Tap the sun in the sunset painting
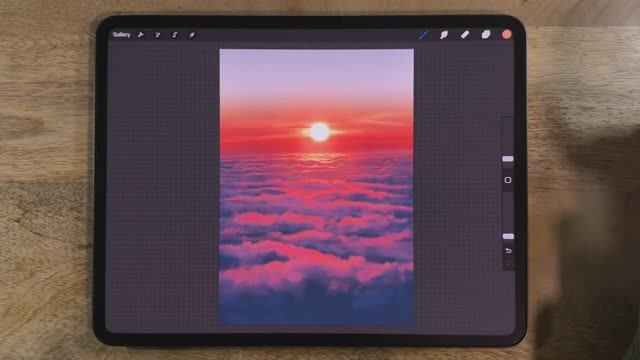 click(x=320, y=132)
